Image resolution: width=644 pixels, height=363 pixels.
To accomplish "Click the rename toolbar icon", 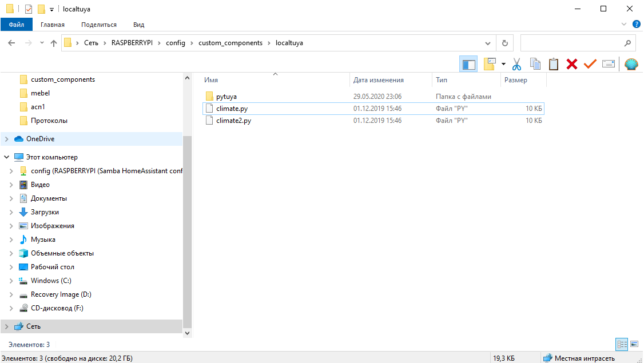I will point(609,64).
